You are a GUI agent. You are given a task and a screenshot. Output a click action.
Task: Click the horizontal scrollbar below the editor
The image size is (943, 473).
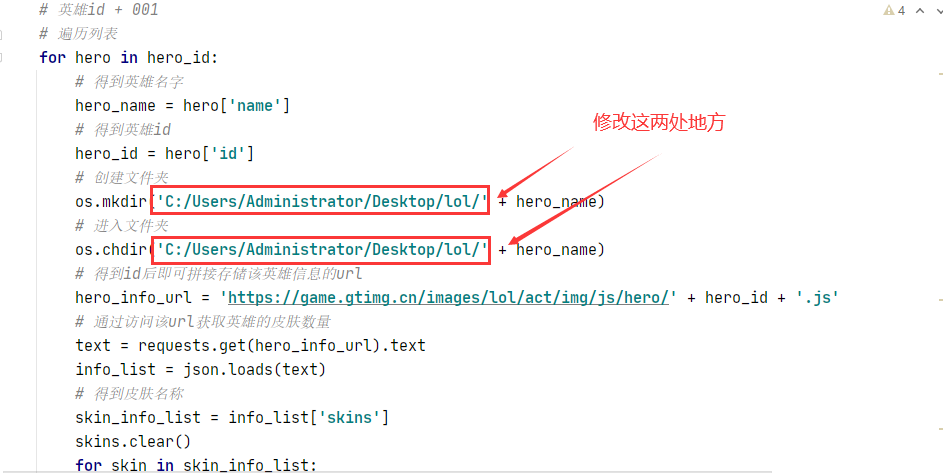pyautogui.click(x=385, y=471)
